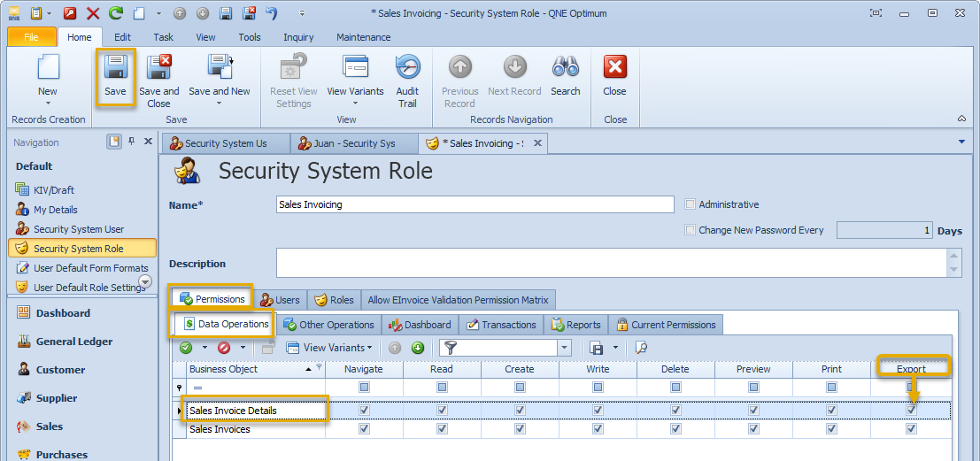Image resolution: width=980 pixels, height=461 pixels.
Task: Click Save and Close in ribbon
Action: click(158, 81)
